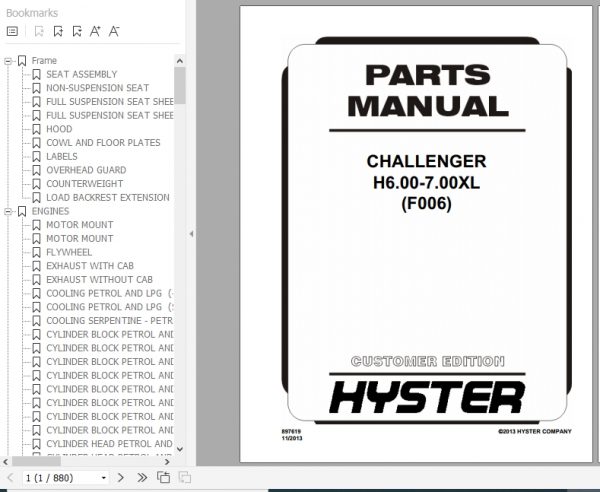Open the COUNTERWEIGHT bookmark
The image size is (600, 492).
85,184
